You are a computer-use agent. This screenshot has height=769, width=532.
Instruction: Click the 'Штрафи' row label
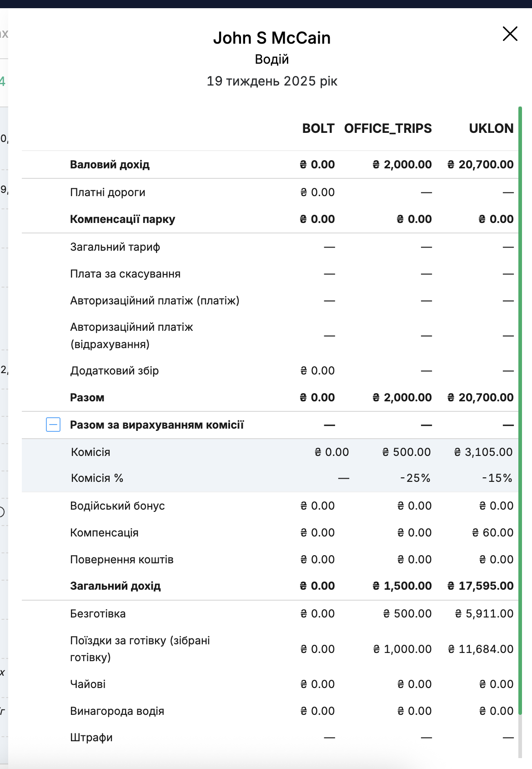click(x=91, y=737)
